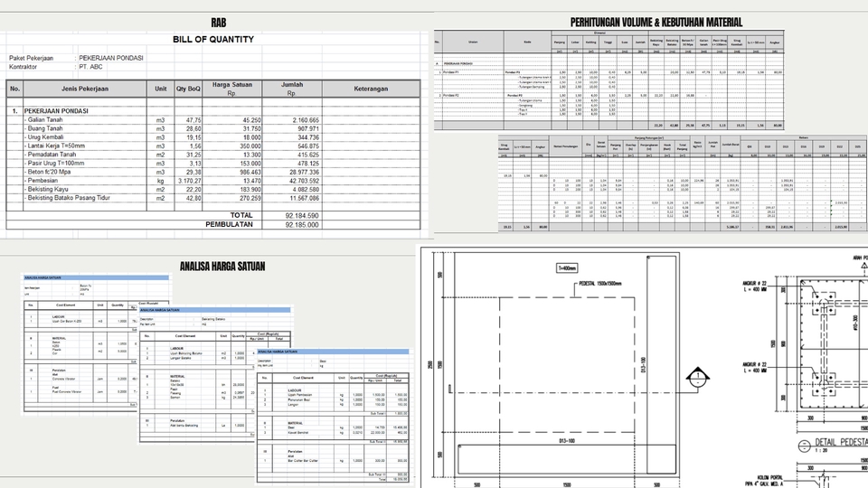The image size is (868, 488).
Task: Click total value 92.184.590
Action: pos(302,216)
